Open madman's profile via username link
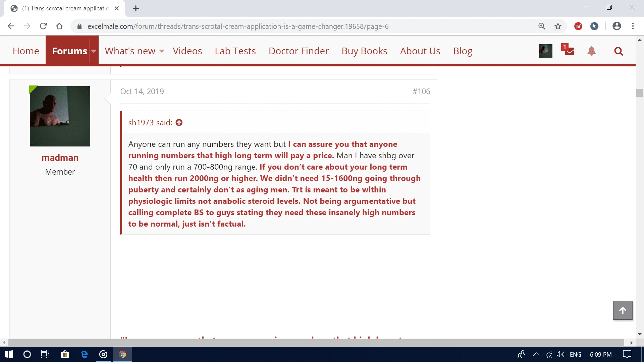The width and height of the screenshot is (644, 362). point(60,158)
